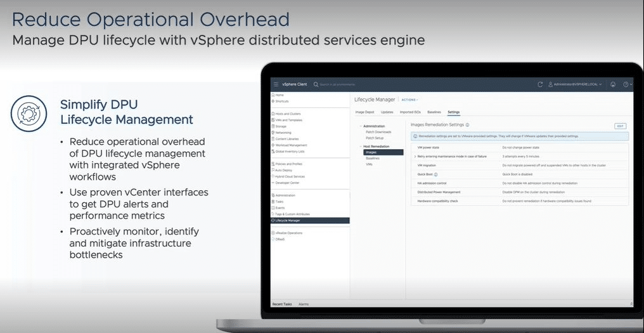Switch to the Image Depot tab
This screenshot has height=333, width=644.
pos(364,112)
